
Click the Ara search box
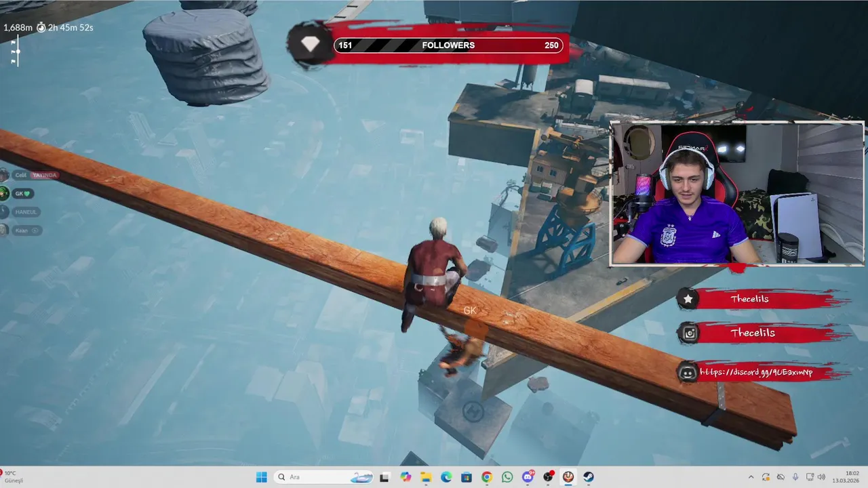(x=324, y=477)
